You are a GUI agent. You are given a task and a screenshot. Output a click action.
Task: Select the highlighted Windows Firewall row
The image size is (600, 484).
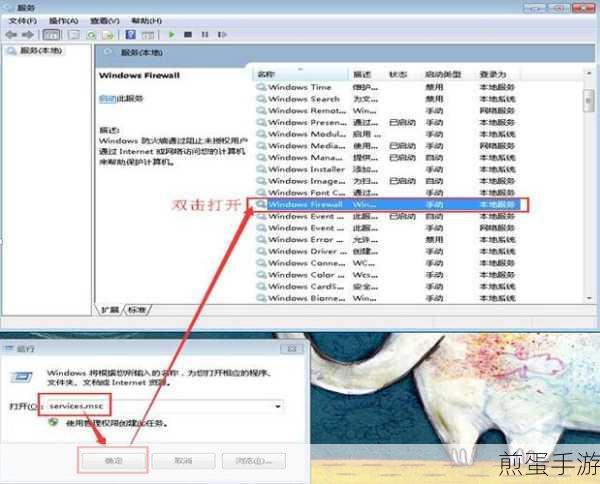386,205
